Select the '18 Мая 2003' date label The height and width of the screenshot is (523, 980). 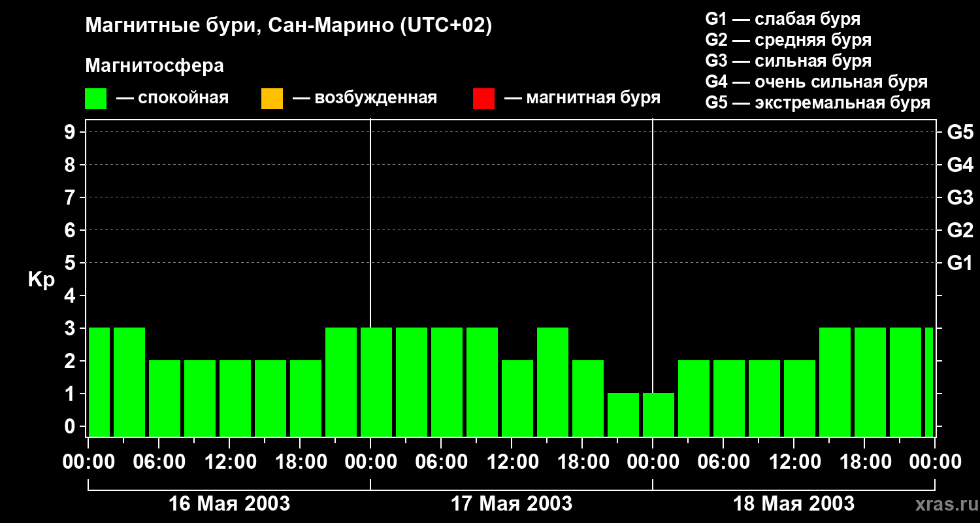click(794, 503)
